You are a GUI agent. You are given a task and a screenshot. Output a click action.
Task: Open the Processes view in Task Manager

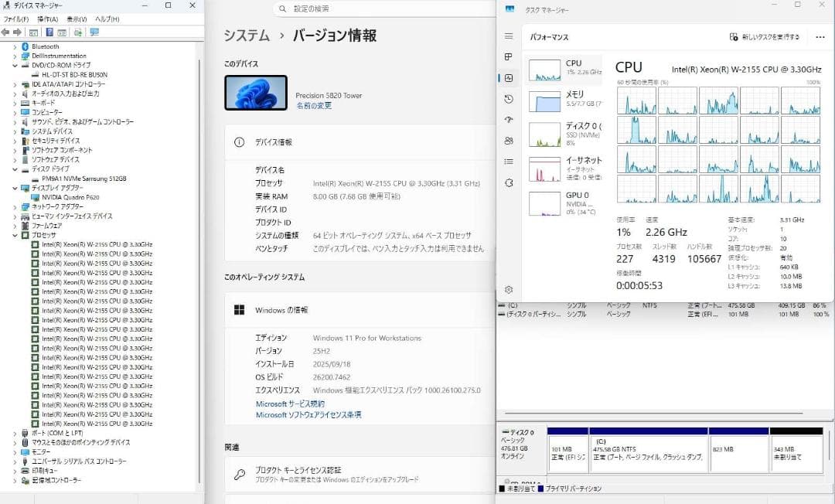509,57
